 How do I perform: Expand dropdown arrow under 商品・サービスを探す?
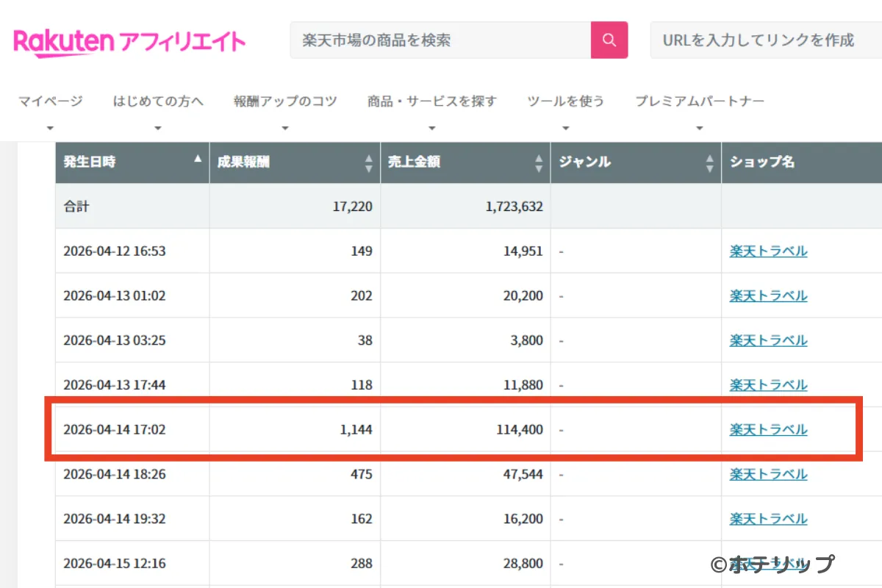coord(432,129)
